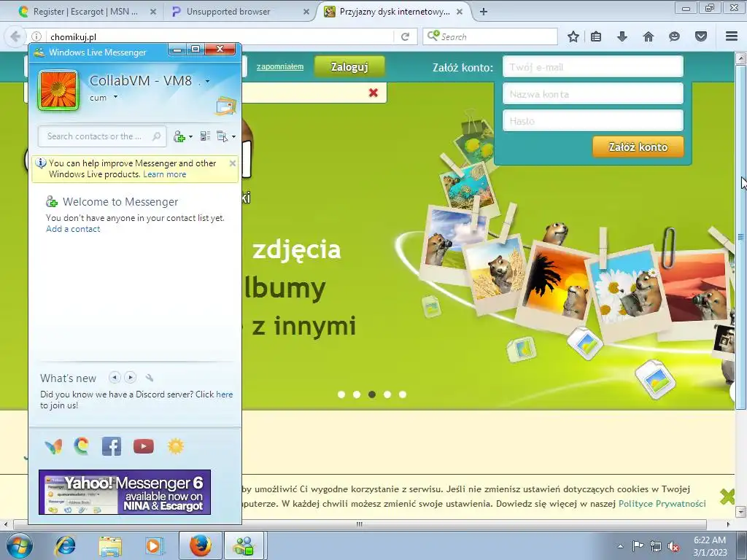Show next What's new item

pyautogui.click(x=130, y=378)
